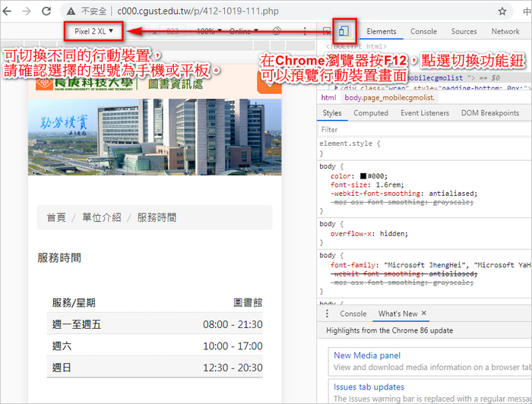Toggle the device toolbar icon
This screenshot has height=404, width=532.
pyautogui.click(x=344, y=31)
